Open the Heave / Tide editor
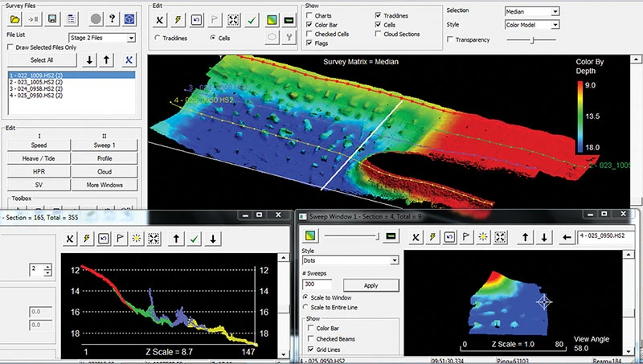The image size is (643, 364). (38, 159)
